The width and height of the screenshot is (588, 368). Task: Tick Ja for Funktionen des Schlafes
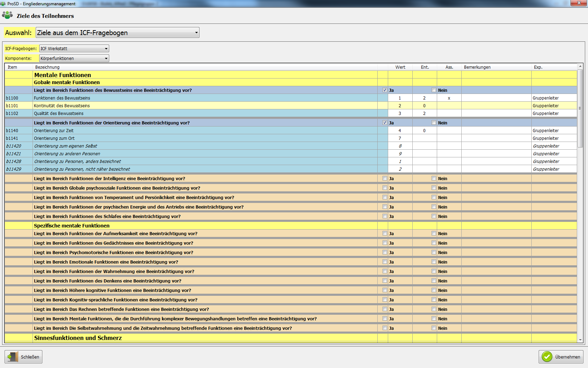385,216
